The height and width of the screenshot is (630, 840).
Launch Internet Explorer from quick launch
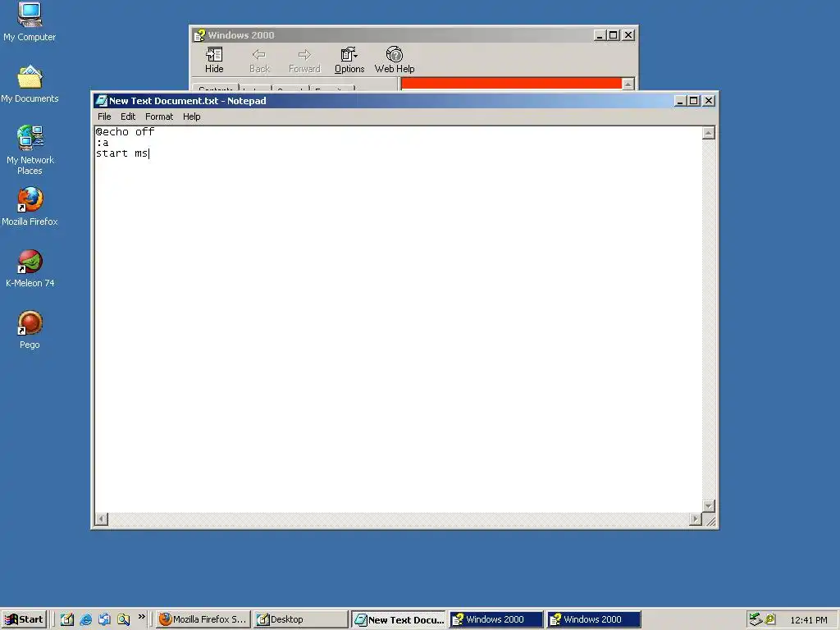coord(85,619)
